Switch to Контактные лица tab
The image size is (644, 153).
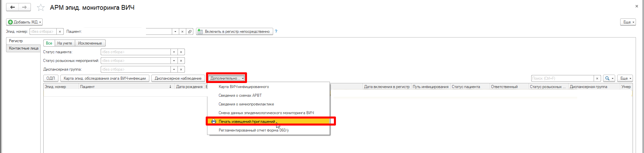pos(23,48)
